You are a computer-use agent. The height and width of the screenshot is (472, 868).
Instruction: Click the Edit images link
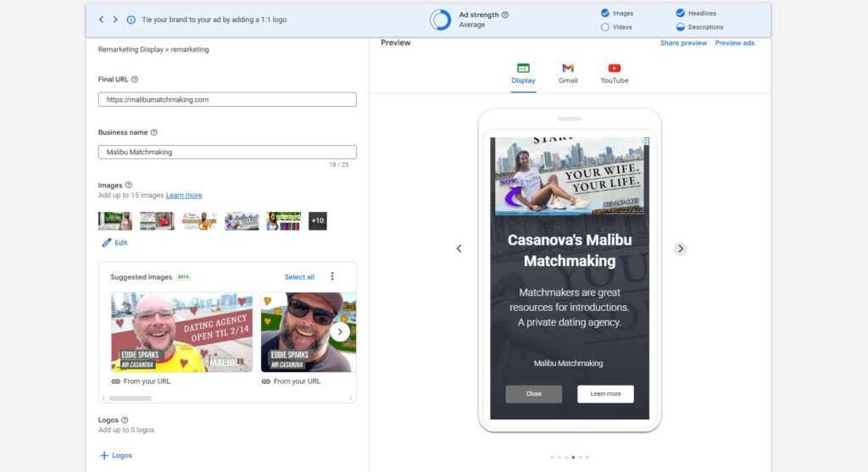(120, 243)
